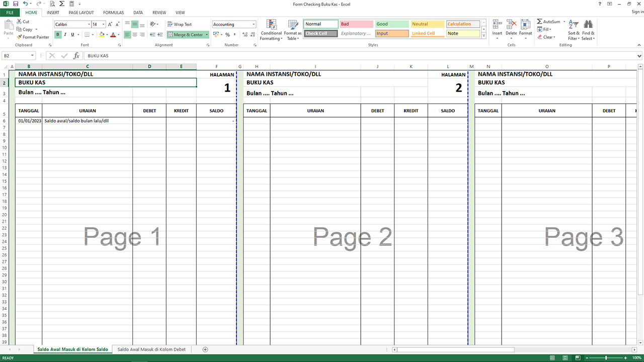Add a new sheet with plus button
This screenshot has height=362, width=644.
[x=205, y=349]
